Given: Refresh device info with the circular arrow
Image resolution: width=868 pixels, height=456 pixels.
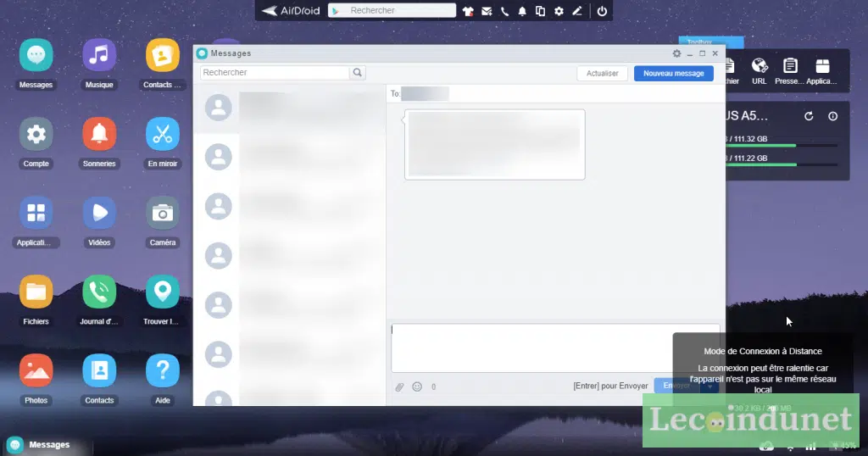Looking at the screenshot, I should pyautogui.click(x=809, y=116).
